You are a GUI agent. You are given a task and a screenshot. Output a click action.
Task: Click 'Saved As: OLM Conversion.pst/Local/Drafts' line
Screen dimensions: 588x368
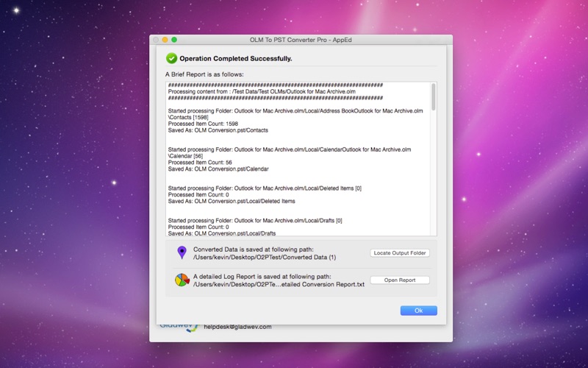tap(222, 233)
